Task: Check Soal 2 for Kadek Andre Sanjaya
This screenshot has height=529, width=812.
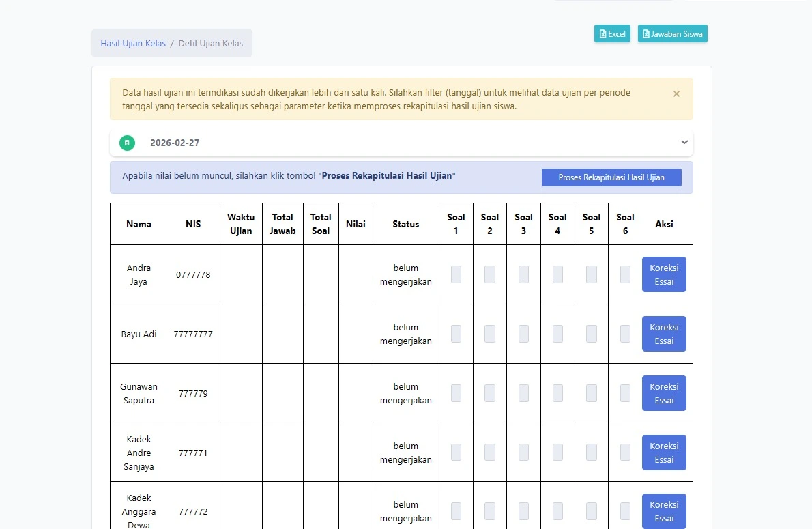Action: coord(489,452)
